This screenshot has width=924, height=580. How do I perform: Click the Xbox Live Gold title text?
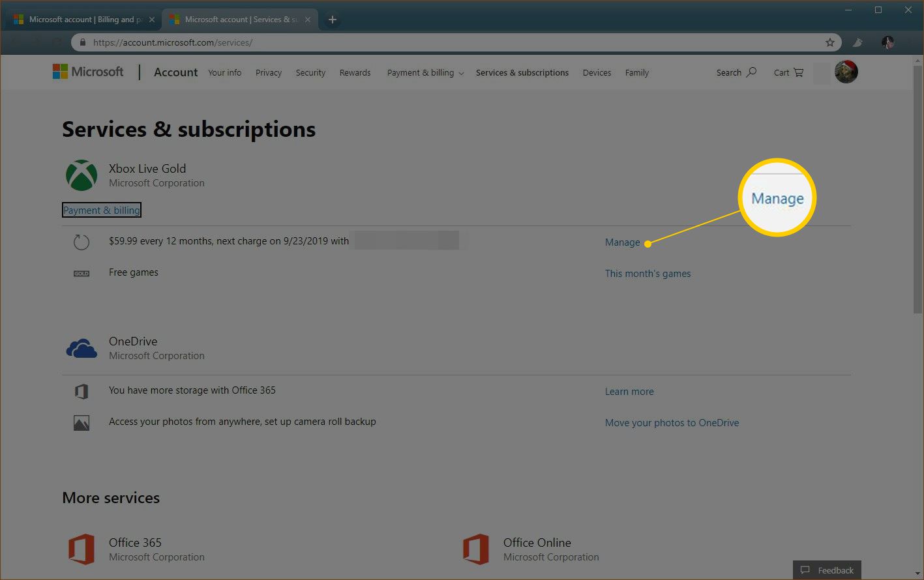click(x=147, y=169)
